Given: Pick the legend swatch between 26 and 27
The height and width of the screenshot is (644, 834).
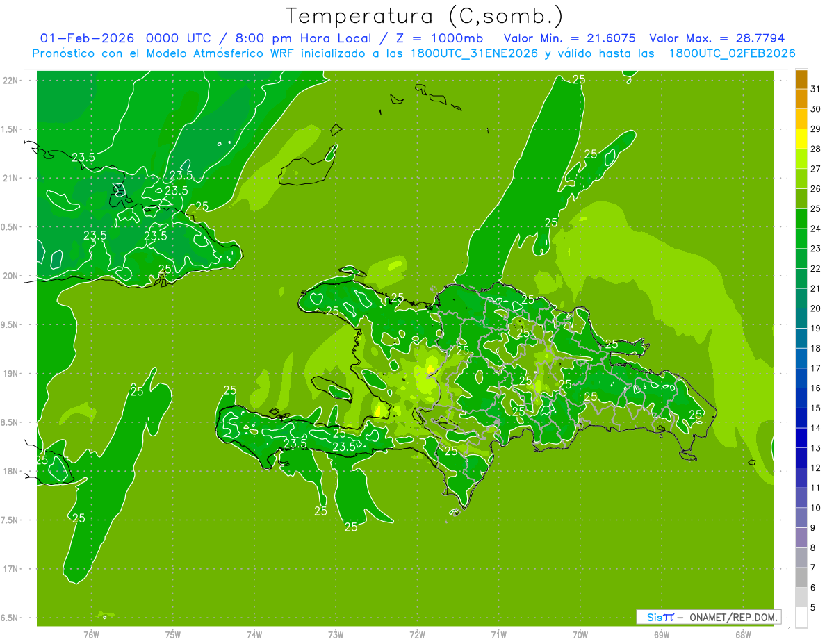Looking at the screenshot, I should 801,179.
